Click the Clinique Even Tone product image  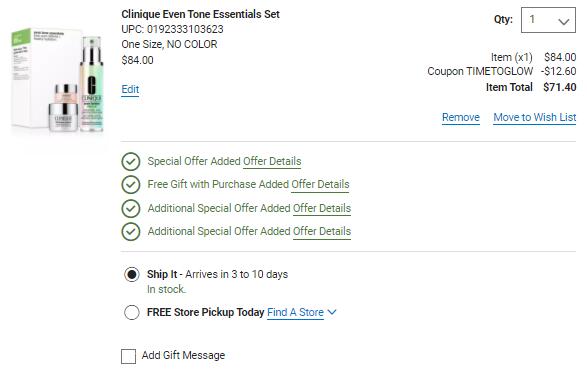(57, 81)
